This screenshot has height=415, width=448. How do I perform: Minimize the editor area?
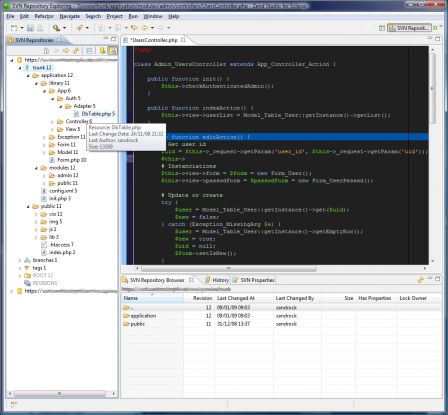point(430,39)
